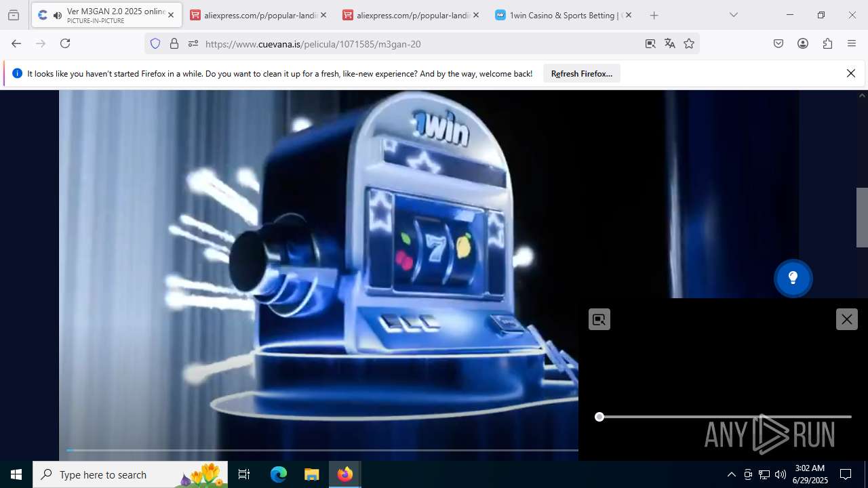
Task: Click the Firefox taskbar icon
Action: pyautogui.click(x=345, y=474)
